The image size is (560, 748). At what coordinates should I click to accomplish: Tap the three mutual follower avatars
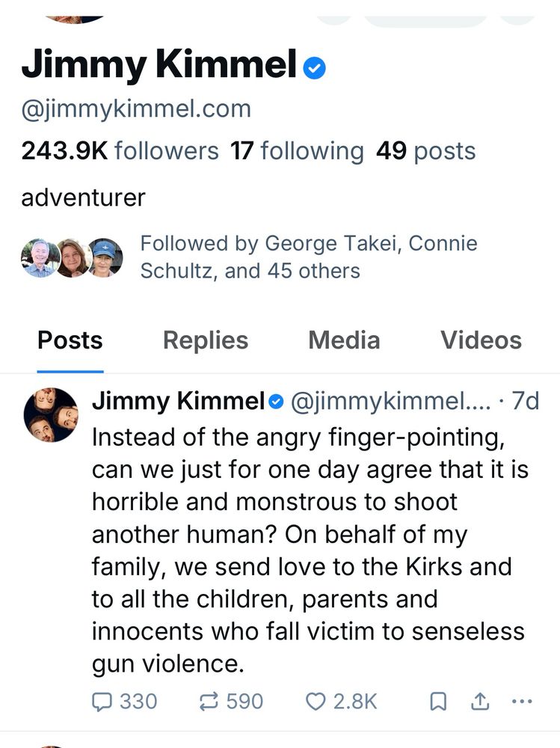point(72,258)
